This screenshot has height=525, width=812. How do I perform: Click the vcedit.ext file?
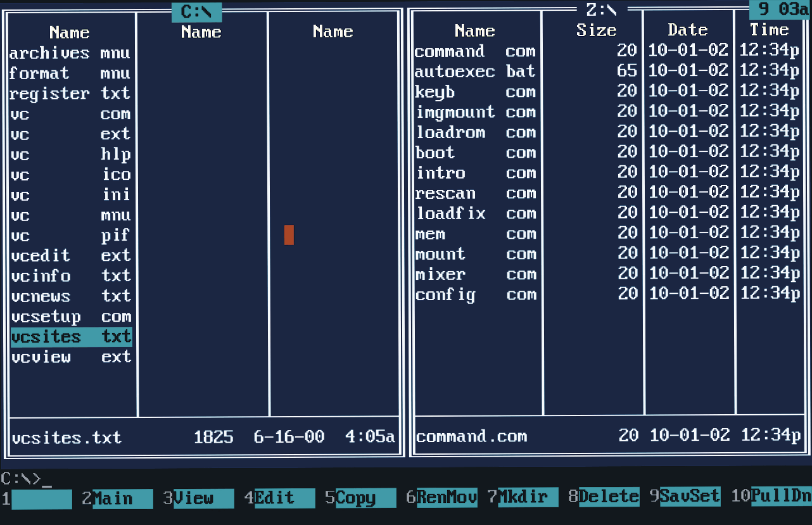tap(71, 256)
